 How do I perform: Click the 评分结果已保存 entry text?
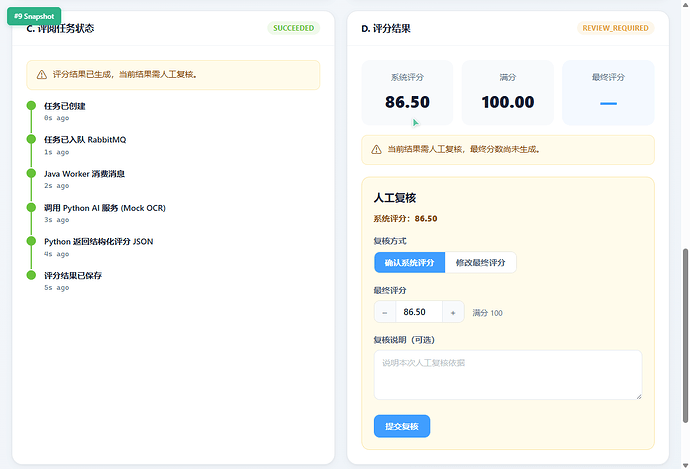[x=73, y=276]
